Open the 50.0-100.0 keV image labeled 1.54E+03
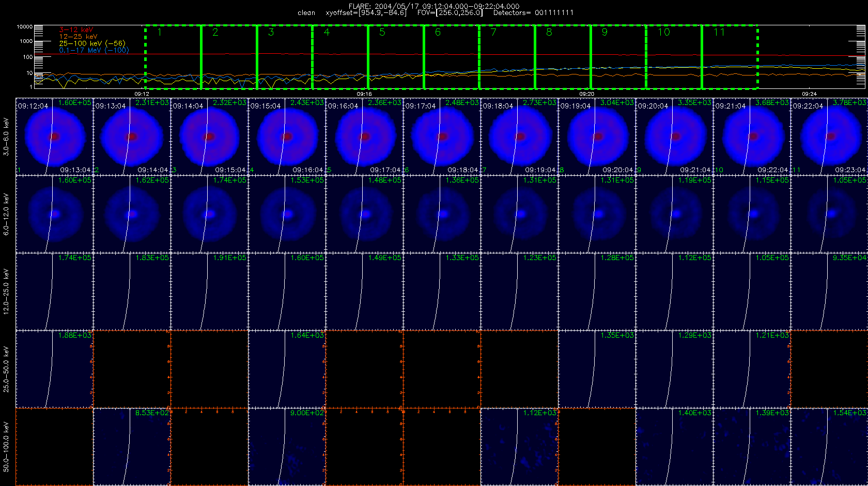The image size is (868, 486). tap(829, 447)
